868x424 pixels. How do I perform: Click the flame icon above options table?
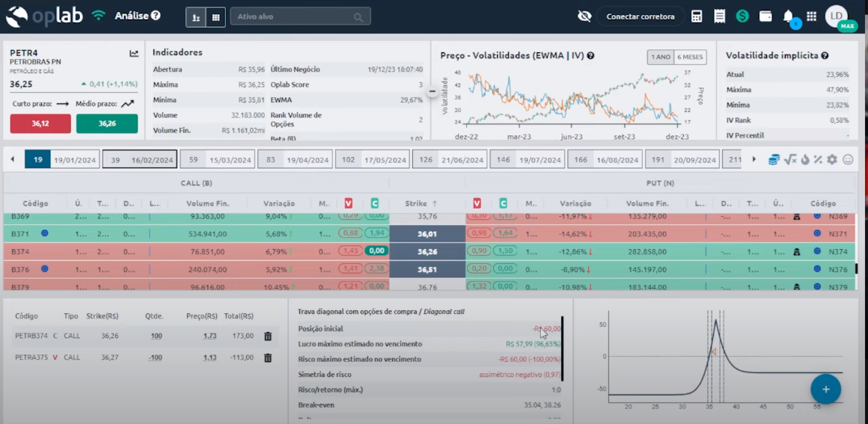coord(805,159)
